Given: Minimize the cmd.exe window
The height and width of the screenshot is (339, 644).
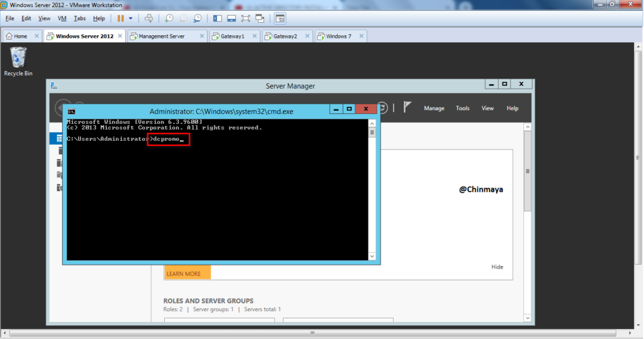Looking at the screenshot, I should (x=336, y=109).
